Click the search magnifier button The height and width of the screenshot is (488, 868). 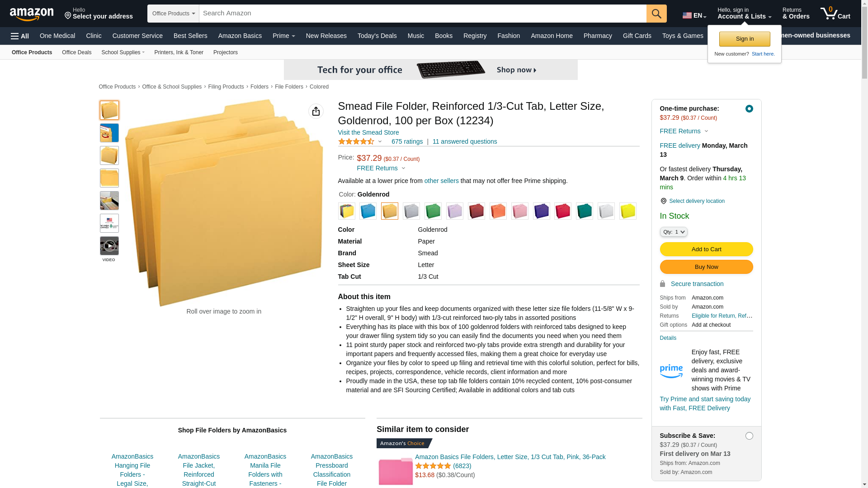pos(656,14)
